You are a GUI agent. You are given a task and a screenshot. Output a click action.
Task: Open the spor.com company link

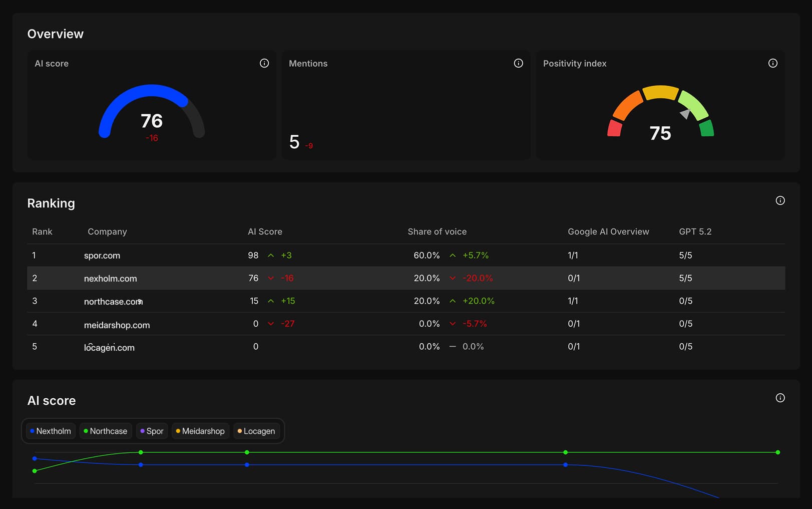pyautogui.click(x=102, y=256)
